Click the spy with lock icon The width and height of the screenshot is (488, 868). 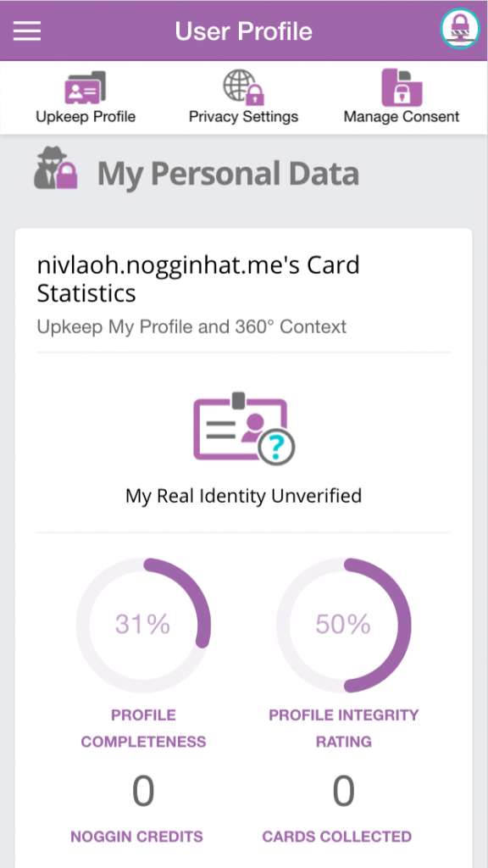tap(55, 170)
